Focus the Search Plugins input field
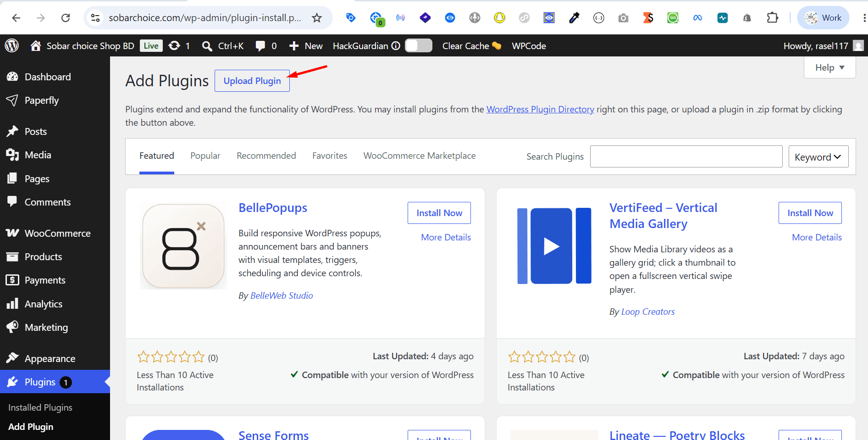 click(x=686, y=156)
